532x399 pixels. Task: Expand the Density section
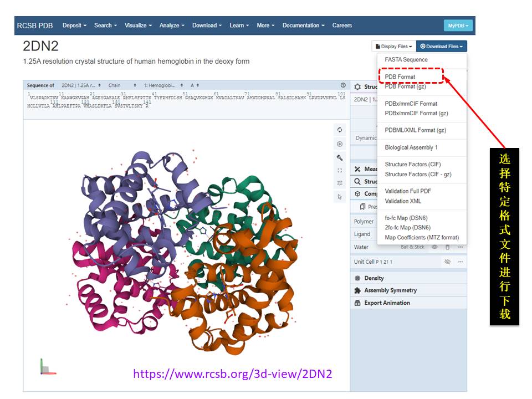tap(374, 278)
